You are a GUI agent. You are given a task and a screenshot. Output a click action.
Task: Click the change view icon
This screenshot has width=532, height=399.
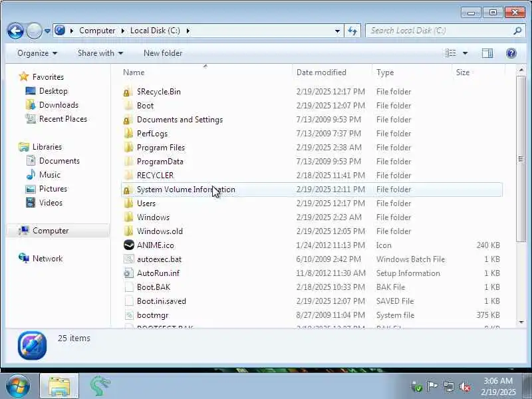(x=451, y=53)
